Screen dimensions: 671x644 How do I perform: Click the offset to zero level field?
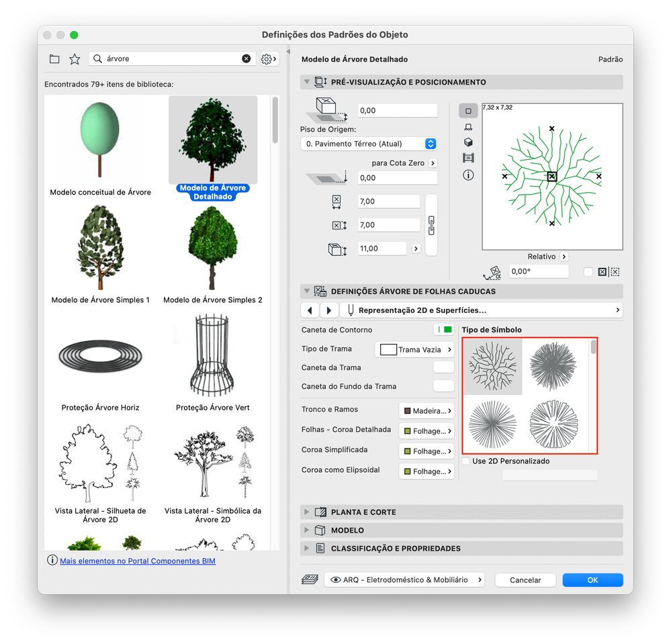click(397, 177)
